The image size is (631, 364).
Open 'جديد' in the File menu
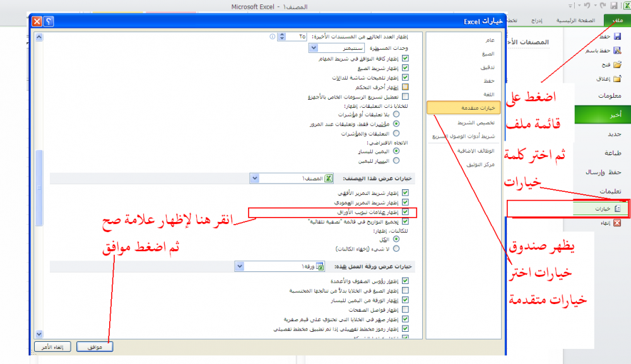click(615, 134)
